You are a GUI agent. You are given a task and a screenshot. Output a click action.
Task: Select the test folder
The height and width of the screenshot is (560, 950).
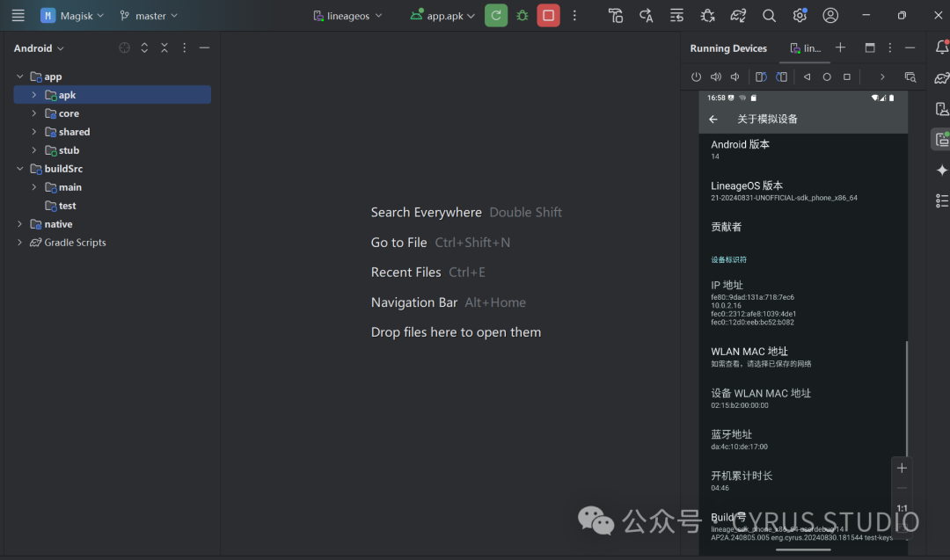click(x=60, y=206)
